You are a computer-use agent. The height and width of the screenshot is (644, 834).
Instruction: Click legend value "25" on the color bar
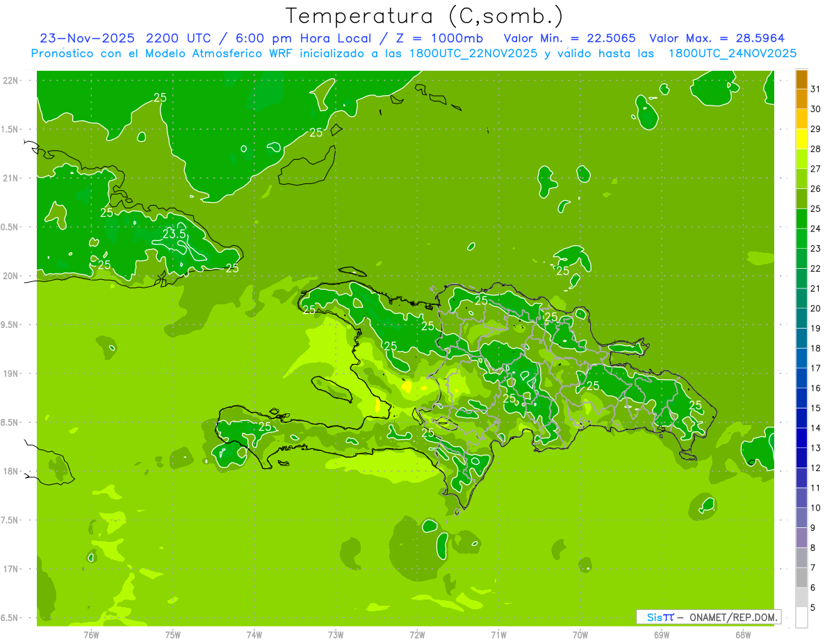tap(815, 208)
